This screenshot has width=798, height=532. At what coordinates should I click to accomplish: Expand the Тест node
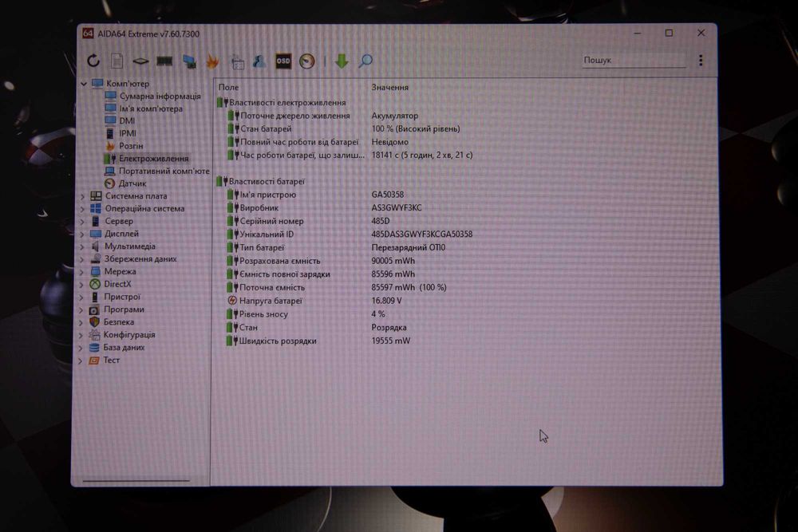81,361
